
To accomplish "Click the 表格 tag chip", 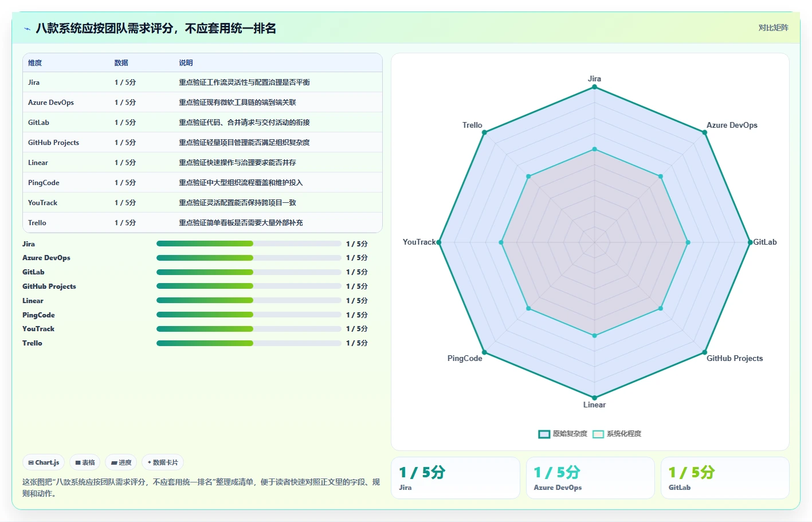I will point(85,462).
